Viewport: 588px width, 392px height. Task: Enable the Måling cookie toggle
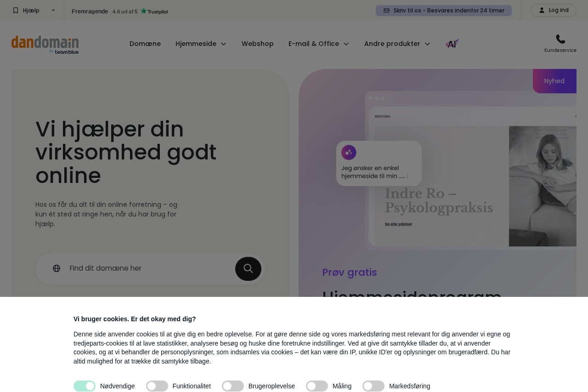(317, 386)
